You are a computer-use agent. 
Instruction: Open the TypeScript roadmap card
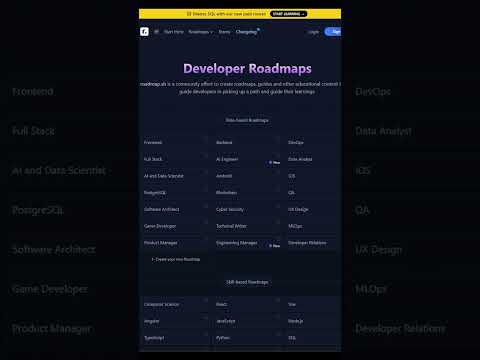176,338
